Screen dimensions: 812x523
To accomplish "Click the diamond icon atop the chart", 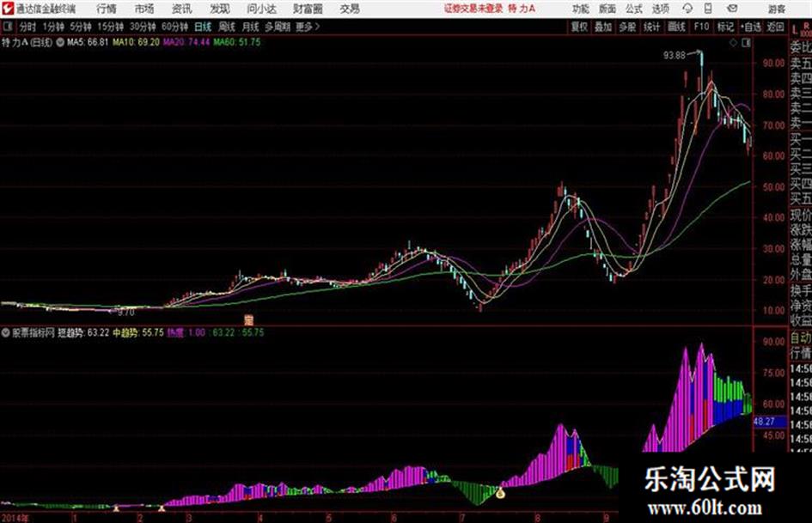I will click(733, 43).
